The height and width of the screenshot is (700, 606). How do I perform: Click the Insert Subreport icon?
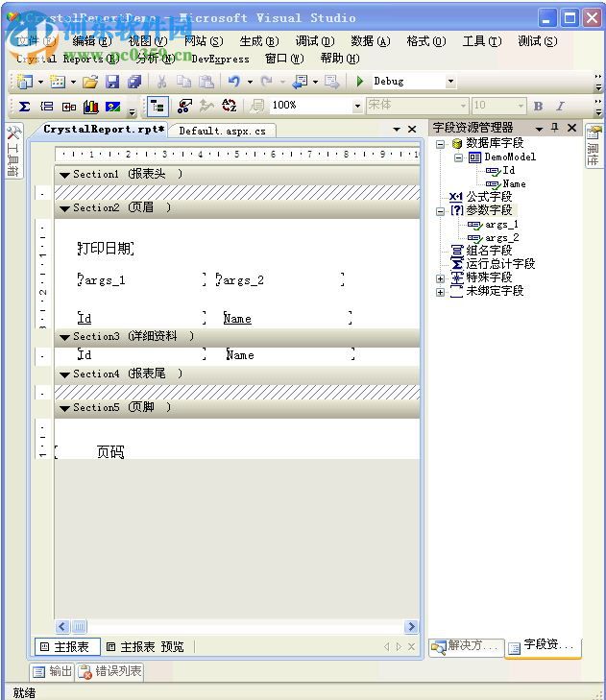pyautogui.click(x=69, y=107)
